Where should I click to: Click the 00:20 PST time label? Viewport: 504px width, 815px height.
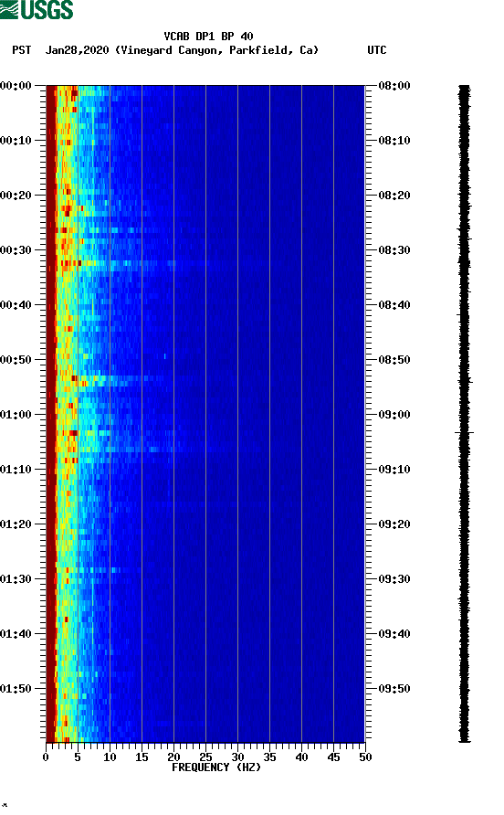16,195
